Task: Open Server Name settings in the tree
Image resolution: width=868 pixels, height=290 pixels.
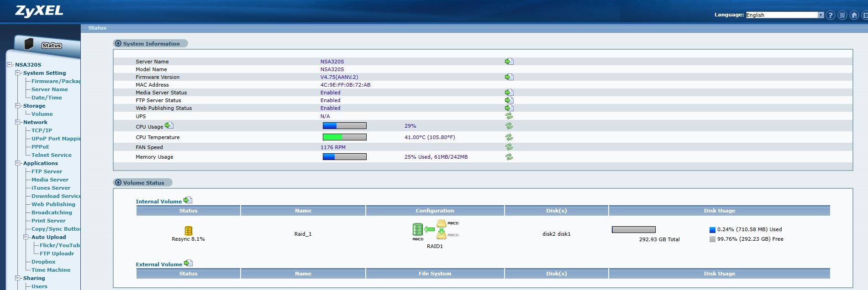Action: (50, 89)
